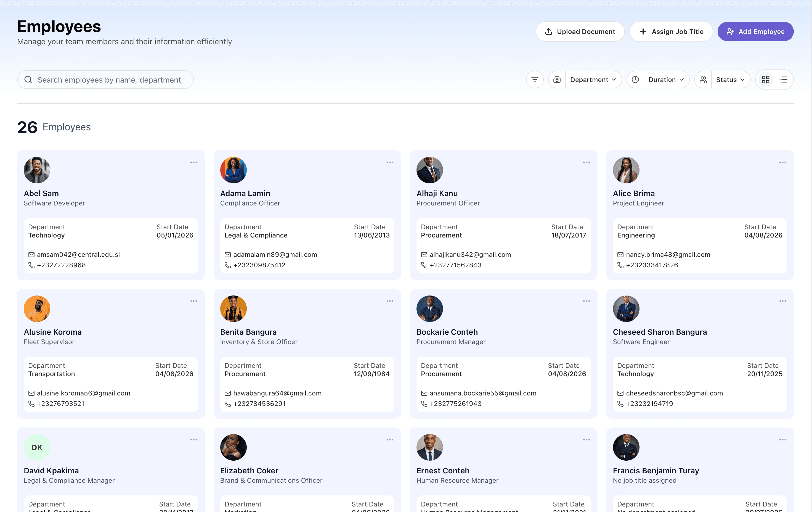Click the DK initials avatar
The width and height of the screenshot is (812, 512).
[x=37, y=448]
